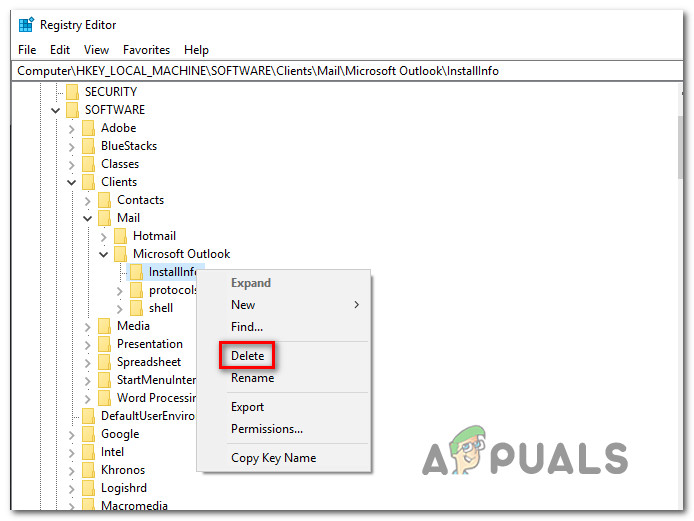Click the Adobe folder icon
Viewport: 694px width, 521px height.
[89, 128]
